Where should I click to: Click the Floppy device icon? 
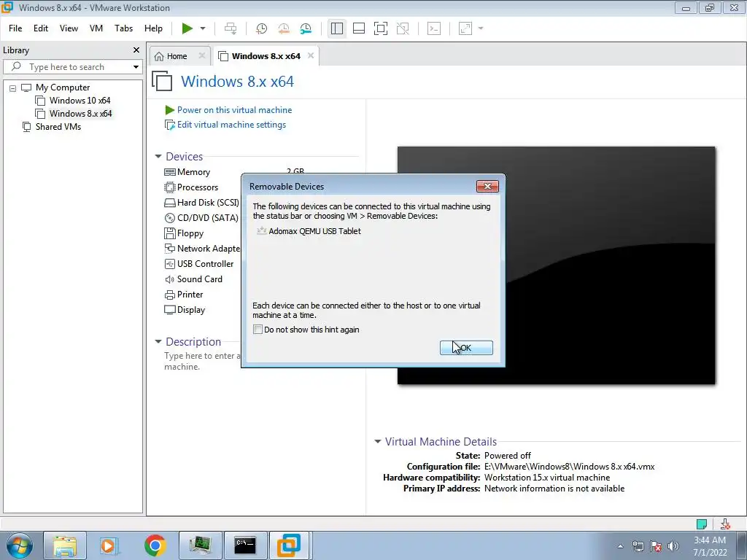(169, 233)
